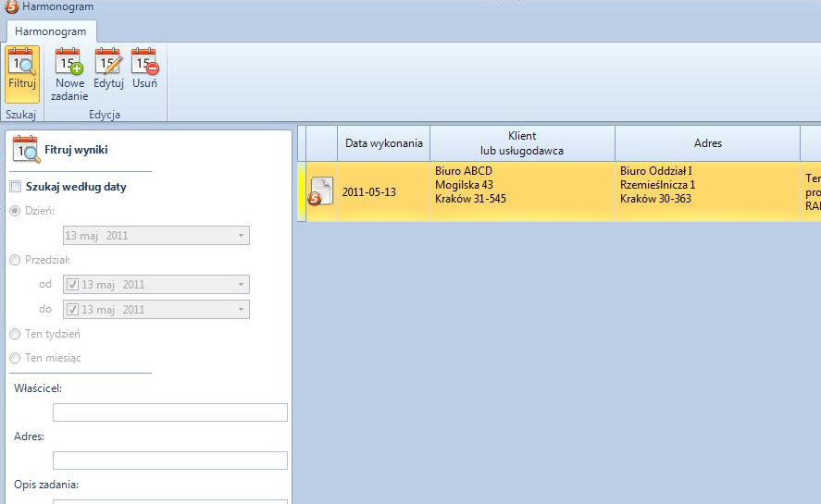This screenshot has height=504, width=821.
Task: Click the Nowe zadanie icon
Action: tap(69, 63)
